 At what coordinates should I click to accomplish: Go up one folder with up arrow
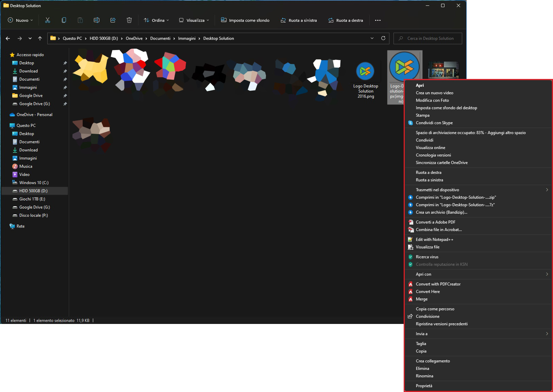(x=40, y=38)
